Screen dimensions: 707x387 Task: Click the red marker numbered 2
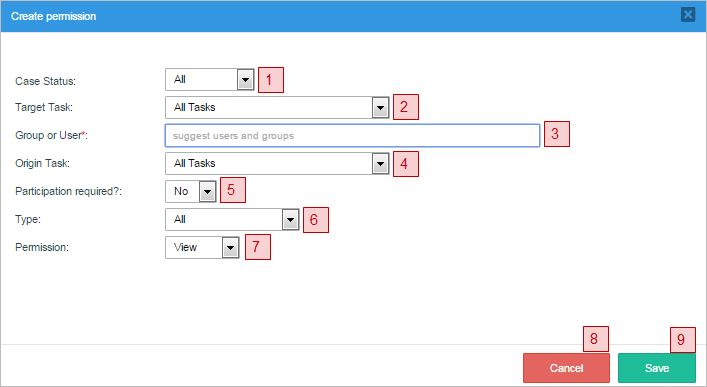point(406,107)
